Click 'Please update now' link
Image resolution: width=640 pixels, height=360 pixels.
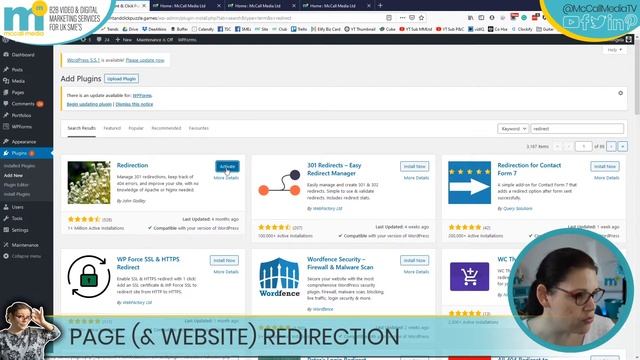(x=145, y=60)
